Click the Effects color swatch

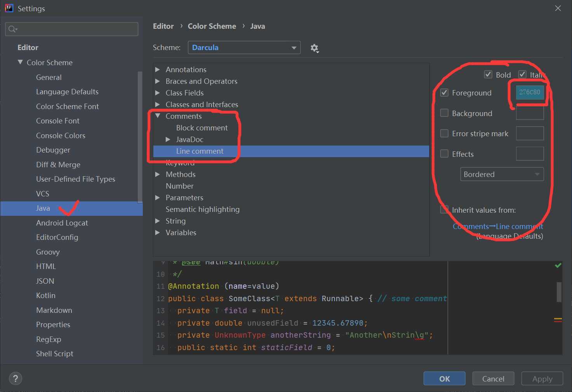[x=530, y=154]
